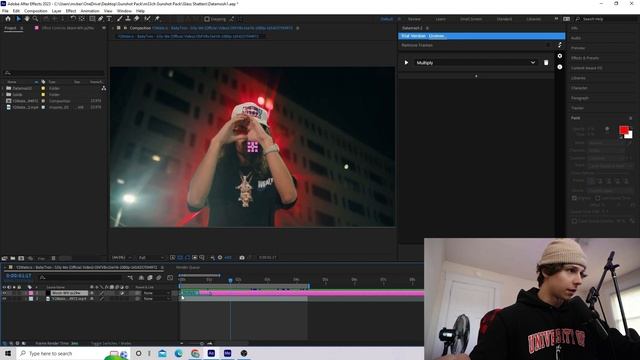640x360 pixels.
Task: Select the Roto Brush tool
Action: (147, 19)
